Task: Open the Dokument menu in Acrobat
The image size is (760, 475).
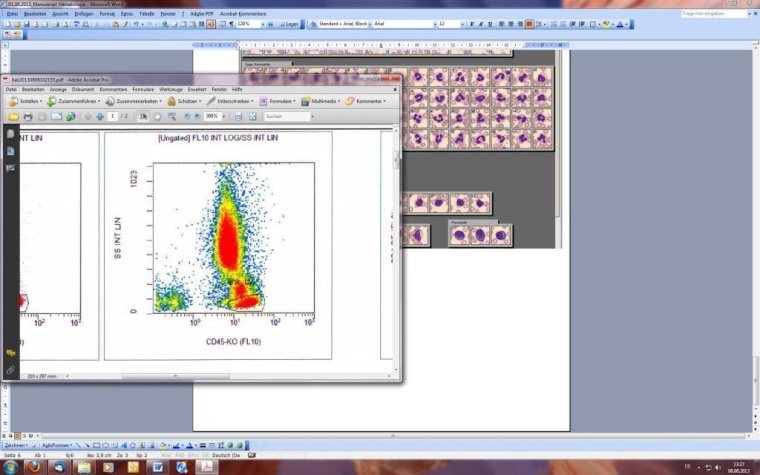Action: 82,89
